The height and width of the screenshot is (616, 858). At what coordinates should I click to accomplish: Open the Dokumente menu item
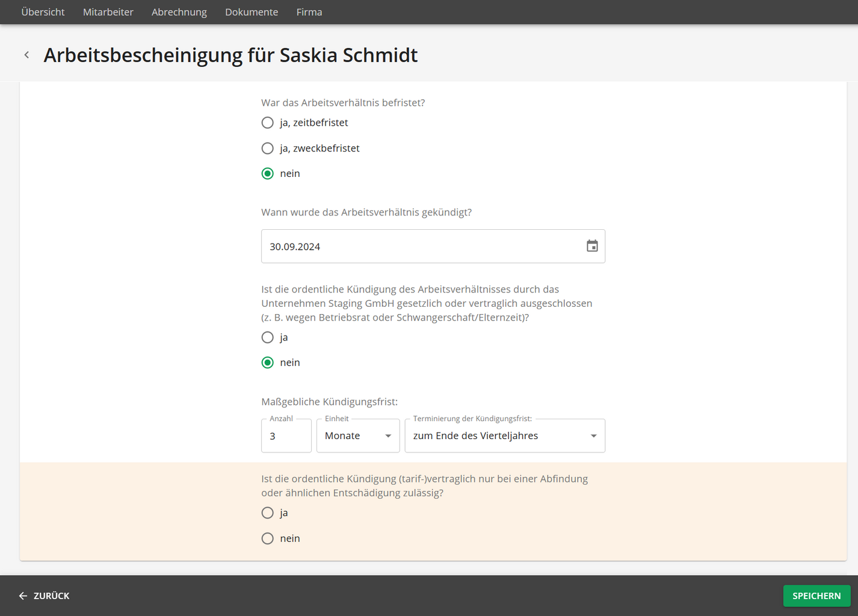tap(252, 12)
